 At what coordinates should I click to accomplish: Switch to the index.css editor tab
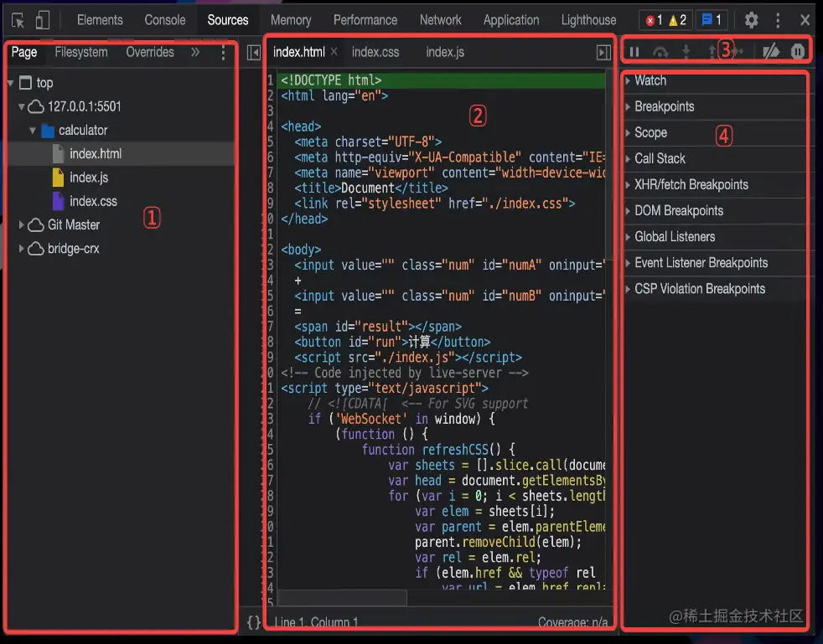tap(375, 53)
